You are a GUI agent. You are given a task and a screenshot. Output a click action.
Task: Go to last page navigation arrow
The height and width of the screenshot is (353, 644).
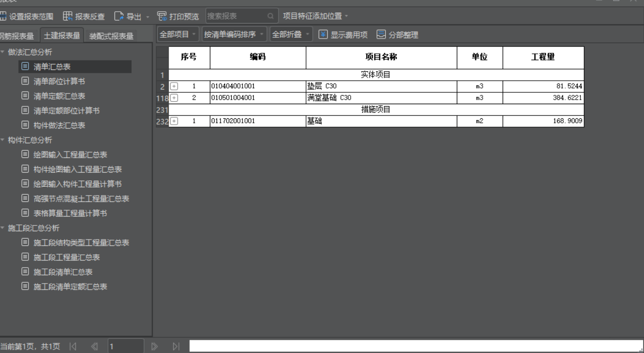(x=176, y=347)
